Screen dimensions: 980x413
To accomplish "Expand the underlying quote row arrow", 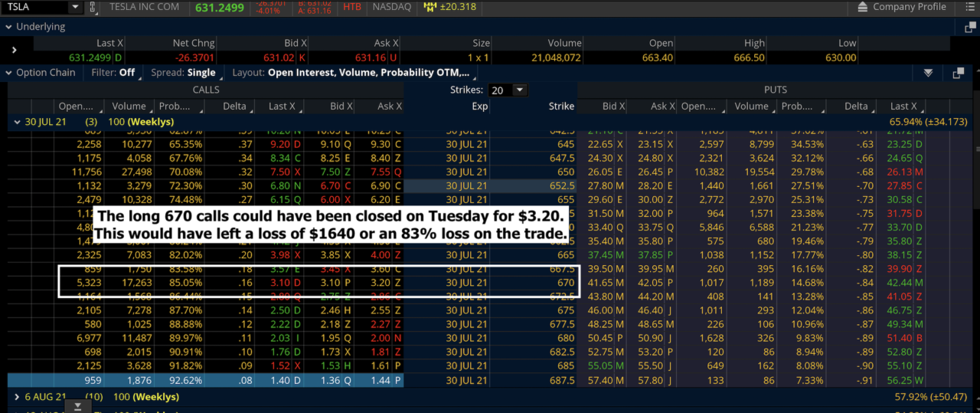I will point(15,51).
